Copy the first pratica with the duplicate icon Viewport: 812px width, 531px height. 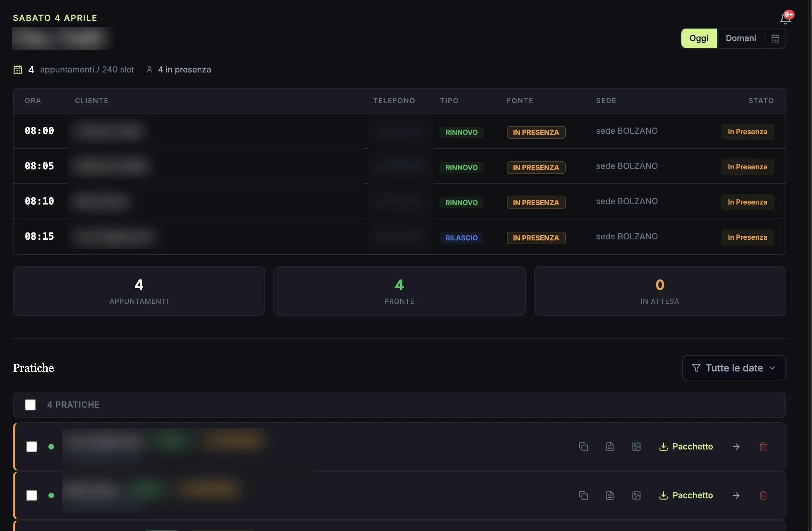tap(583, 447)
